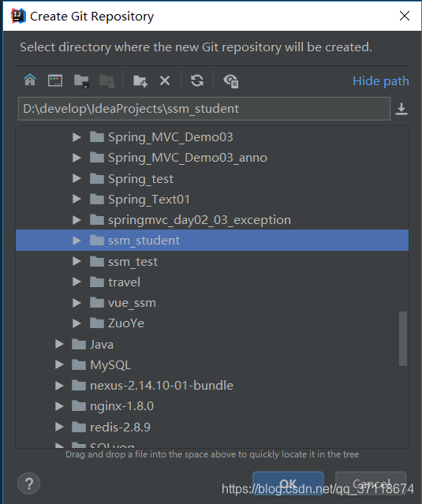422x504 pixels.
Task: Select Spring_MVC_Demo03 in the tree
Action: [x=170, y=137]
